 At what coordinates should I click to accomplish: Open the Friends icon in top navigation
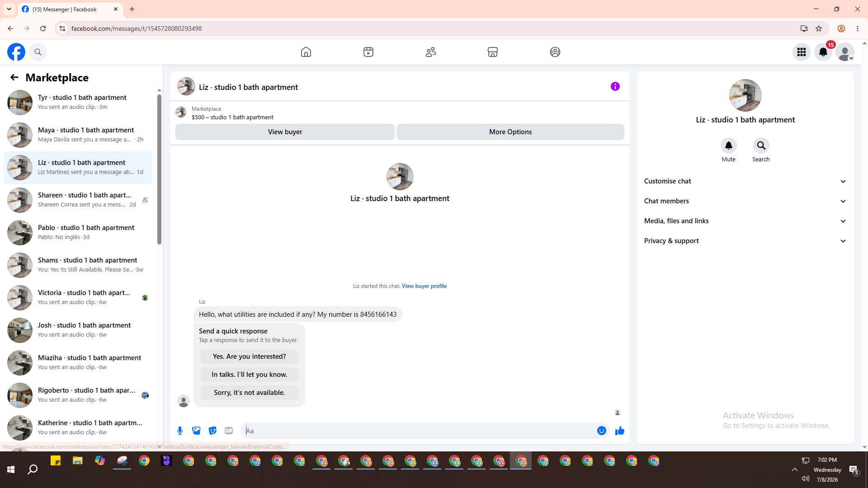click(431, 52)
